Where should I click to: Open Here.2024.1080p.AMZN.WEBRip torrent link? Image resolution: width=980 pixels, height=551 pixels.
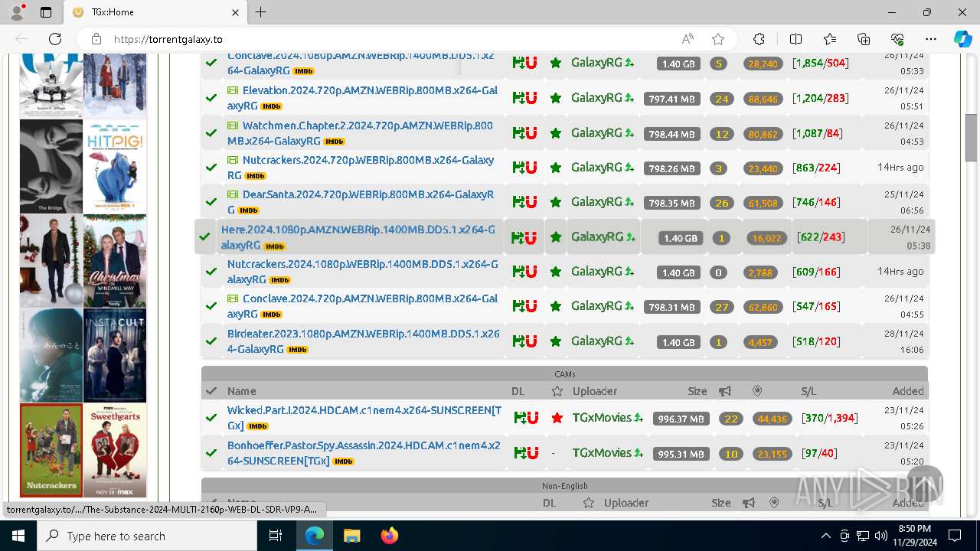(x=358, y=237)
